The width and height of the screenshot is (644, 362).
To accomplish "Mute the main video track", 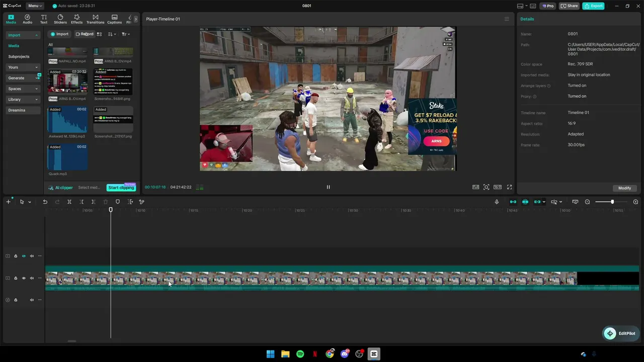I will click(32, 278).
